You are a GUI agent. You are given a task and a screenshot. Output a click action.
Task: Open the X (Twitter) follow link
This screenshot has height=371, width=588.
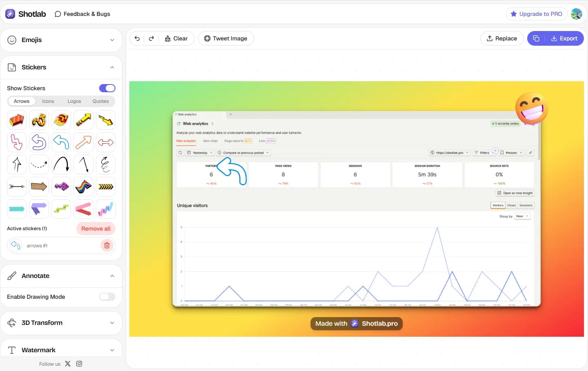(68, 364)
